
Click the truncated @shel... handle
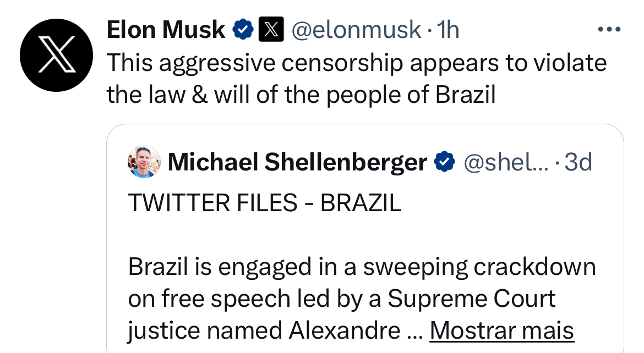point(506,162)
